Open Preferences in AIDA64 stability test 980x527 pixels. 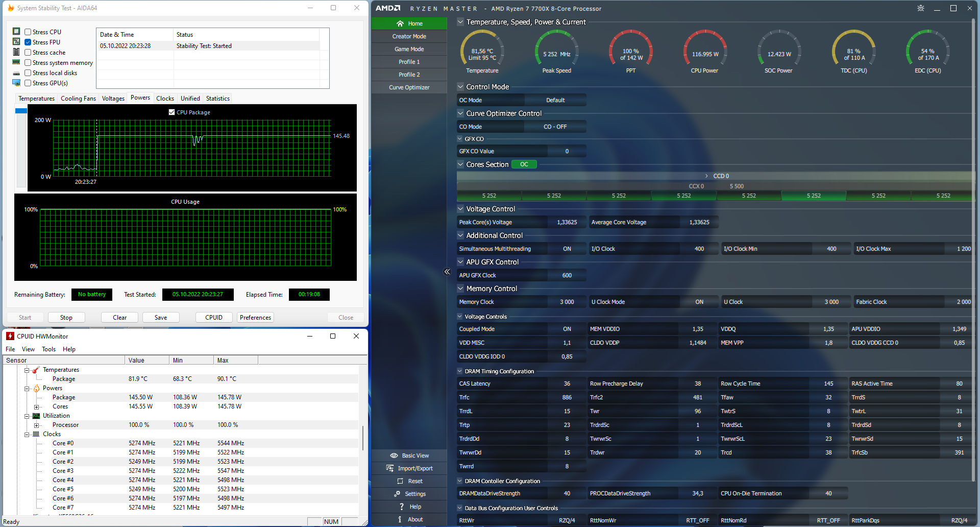click(255, 318)
